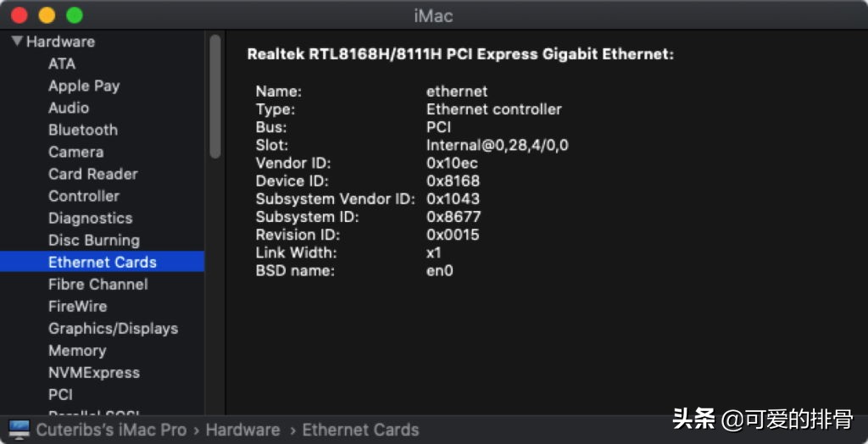Click the sidebar vertical scrollbar
Viewport: 868px width, 444px height.
pyautogui.click(x=215, y=96)
